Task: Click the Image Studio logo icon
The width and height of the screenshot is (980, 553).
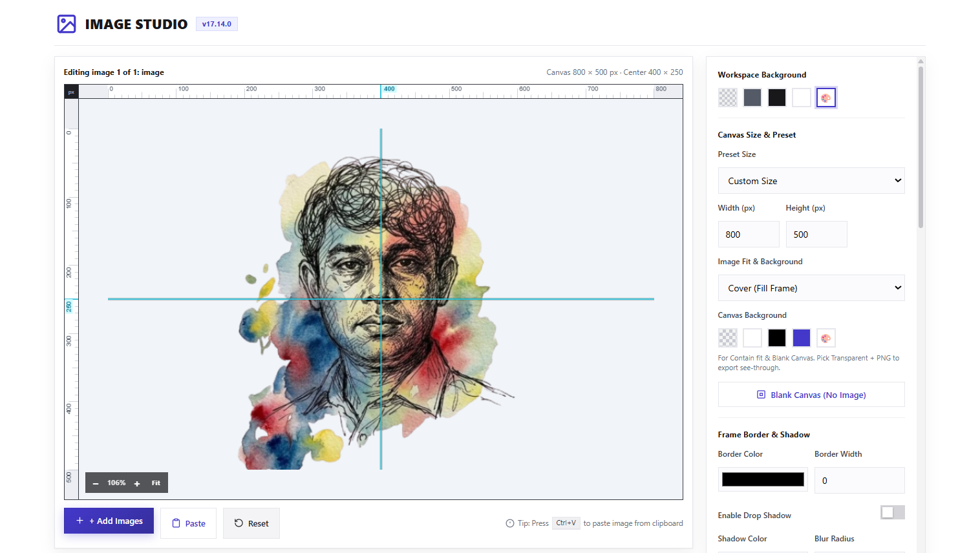Action: click(67, 24)
